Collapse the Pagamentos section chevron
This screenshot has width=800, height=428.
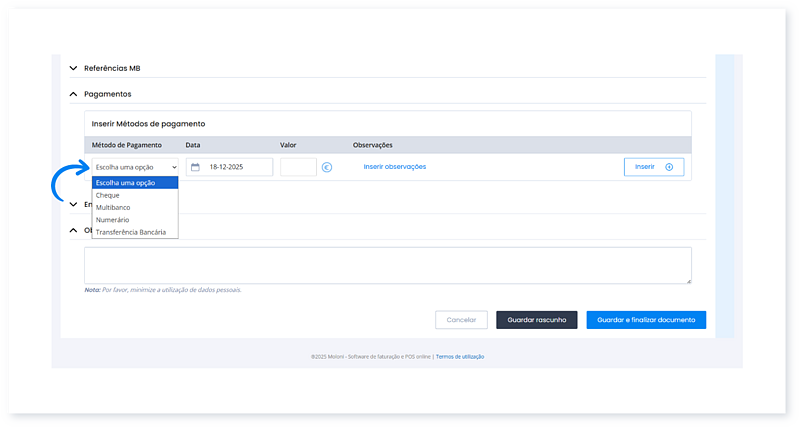(x=73, y=94)
